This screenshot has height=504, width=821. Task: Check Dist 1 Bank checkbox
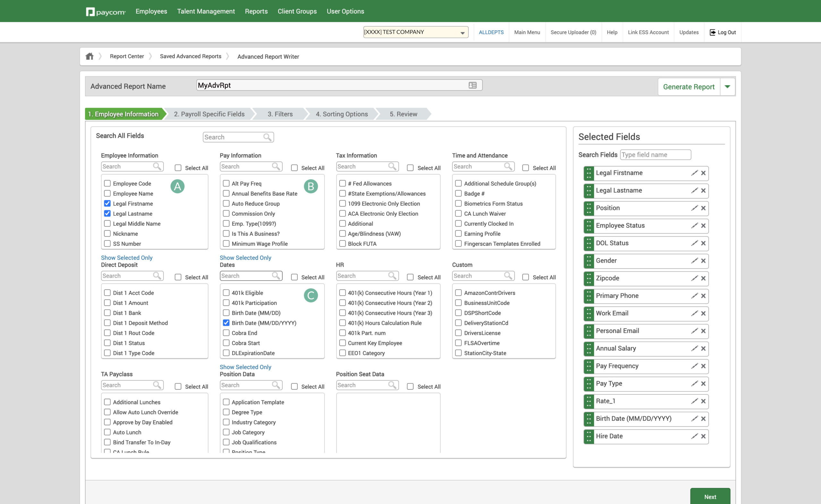[107, 313]
